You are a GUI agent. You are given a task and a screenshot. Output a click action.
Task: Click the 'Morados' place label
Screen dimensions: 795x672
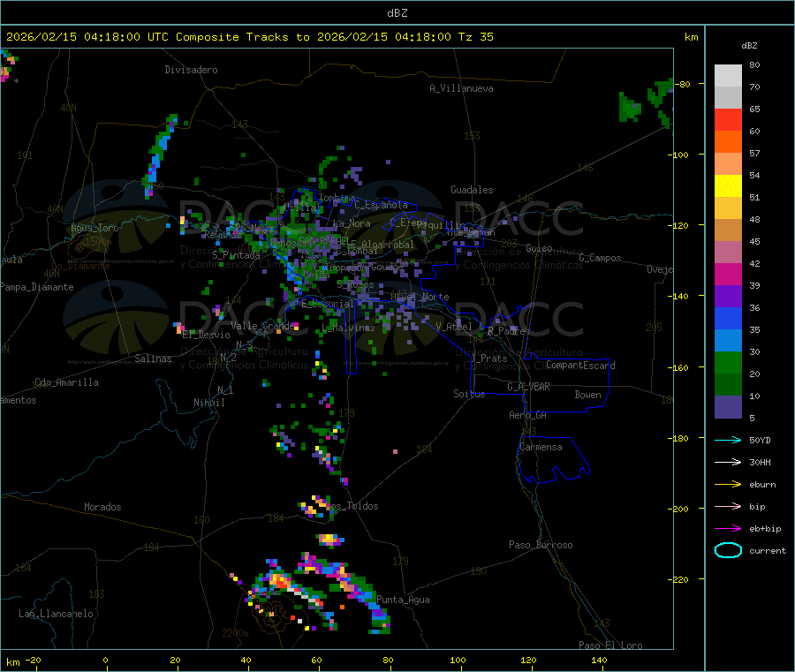(x=102, y=507)
